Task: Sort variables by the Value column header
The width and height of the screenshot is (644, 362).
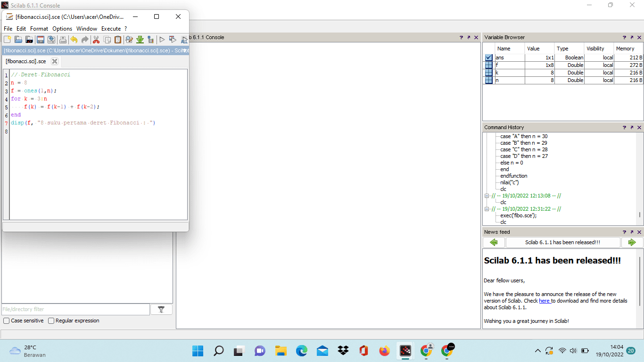Action: coord(539,49)
